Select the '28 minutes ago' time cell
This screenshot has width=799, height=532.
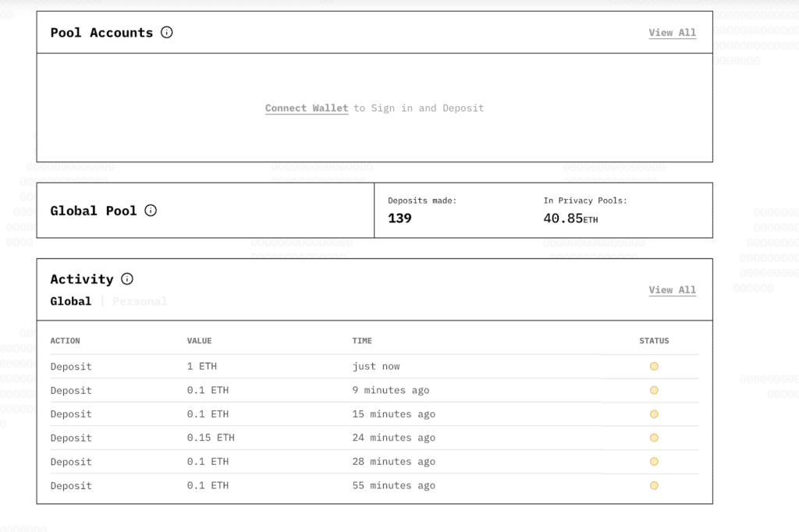click(x=393, y=462)
